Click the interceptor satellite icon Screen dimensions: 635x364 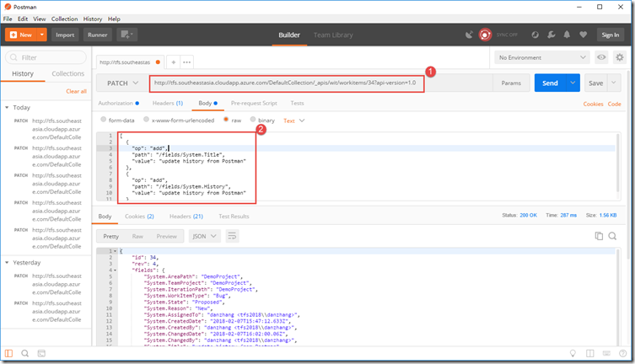click(x=469, y=35)
